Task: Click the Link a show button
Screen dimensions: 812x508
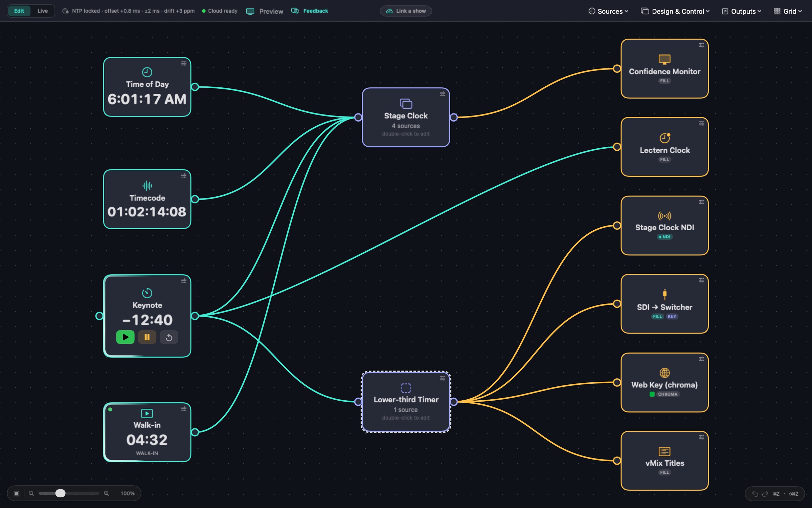Action: click(406, 11)
